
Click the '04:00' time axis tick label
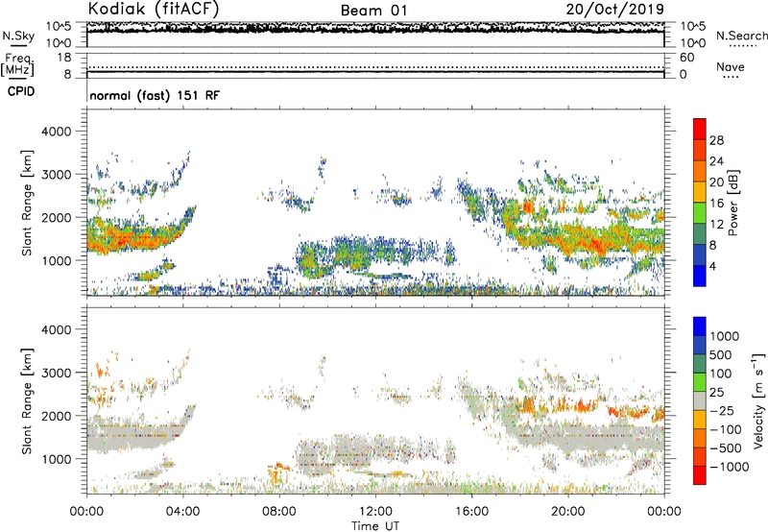(182, 512)
